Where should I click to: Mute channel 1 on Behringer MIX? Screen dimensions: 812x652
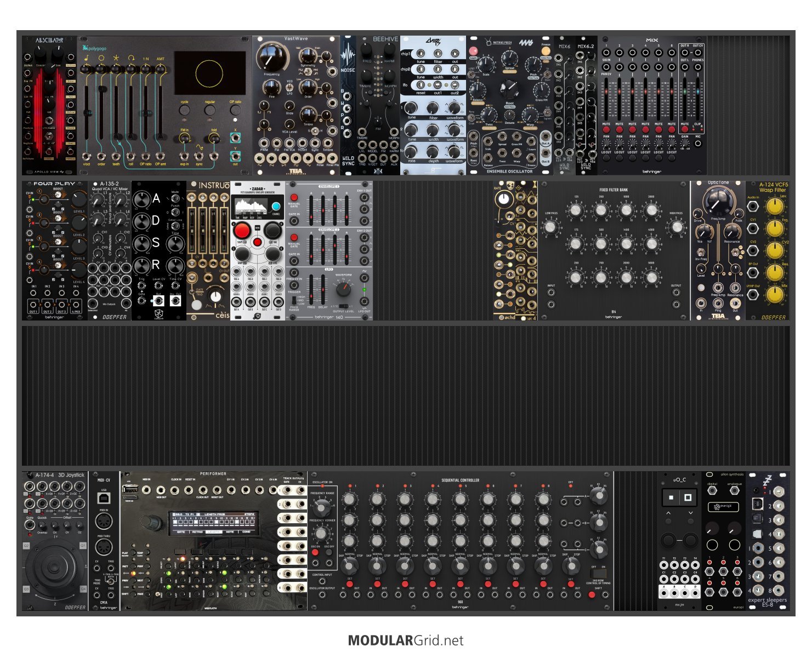606,130
